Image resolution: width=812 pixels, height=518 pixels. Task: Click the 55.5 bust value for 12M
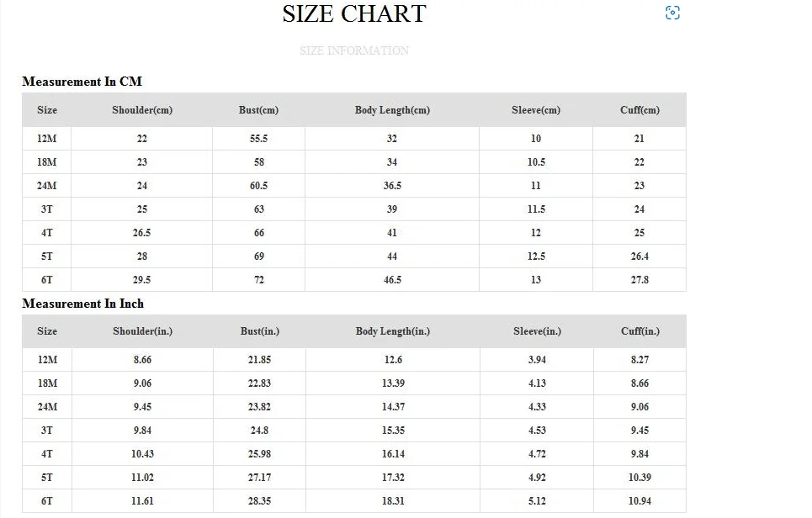[x=258, y=139]
